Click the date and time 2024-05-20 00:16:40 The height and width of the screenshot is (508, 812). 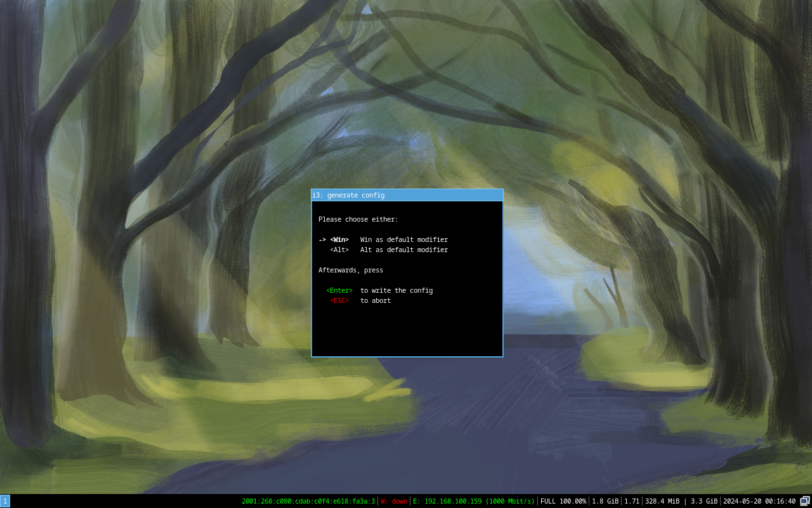tap(759, 501)
